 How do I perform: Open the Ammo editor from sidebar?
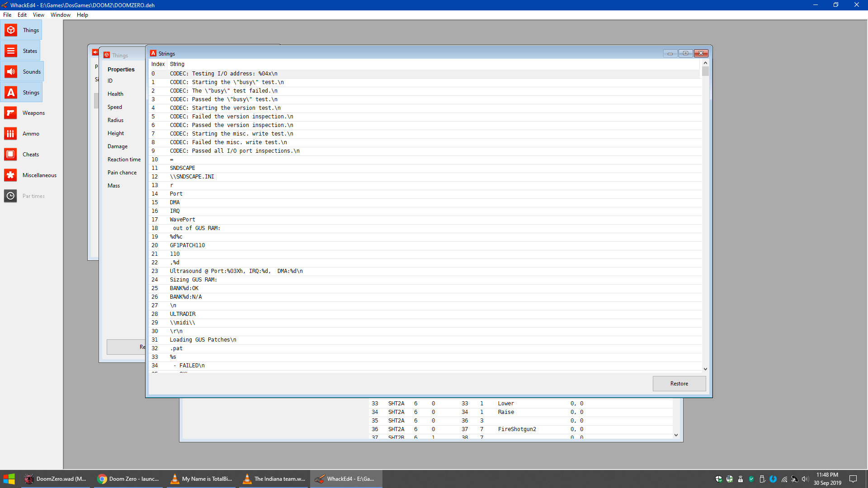pyautogui.click(x=21, y=134)
